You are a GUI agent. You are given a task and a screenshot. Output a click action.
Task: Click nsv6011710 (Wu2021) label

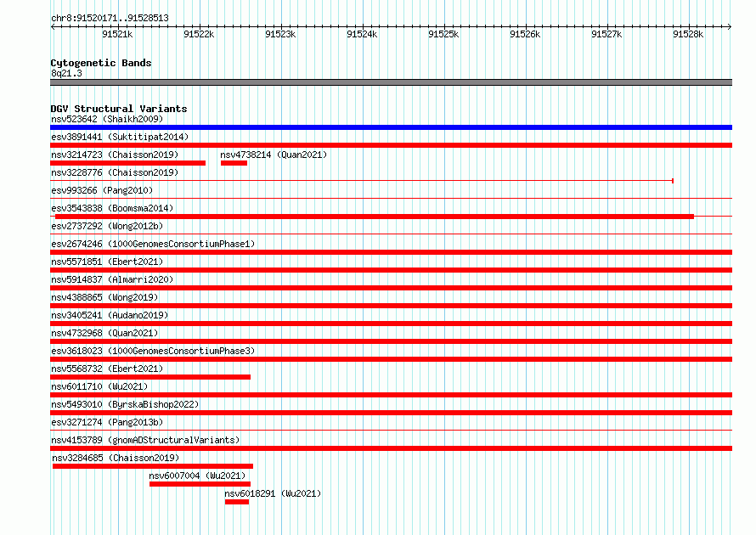click(99, 386)
